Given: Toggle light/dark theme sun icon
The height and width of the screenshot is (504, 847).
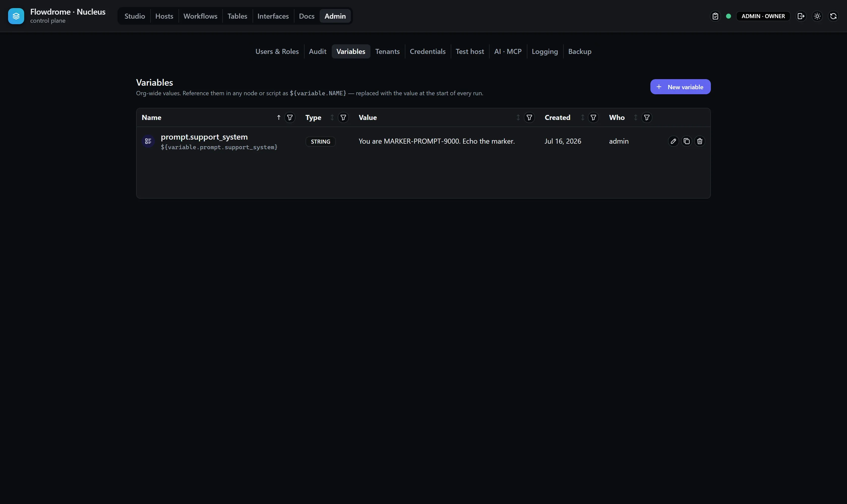Looking at the screenshot, I should point(817,16).
